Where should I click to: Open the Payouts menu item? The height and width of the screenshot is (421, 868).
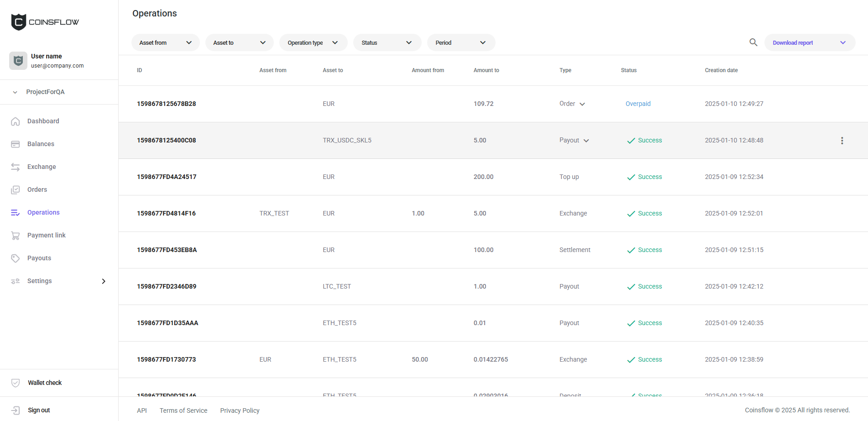coord(39,258)
